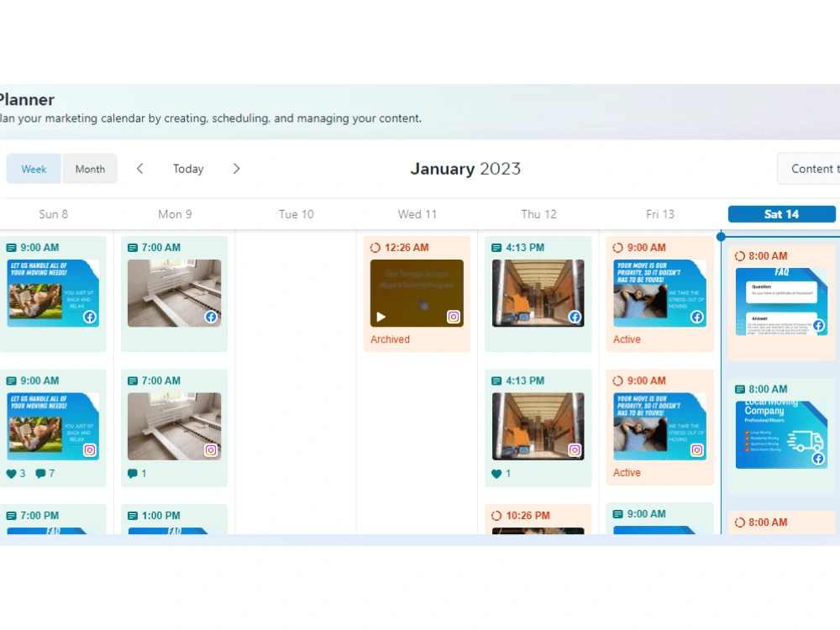Click comment icon on Monday post showing 1
Screen dimensions: 840x630
(133, 474)
